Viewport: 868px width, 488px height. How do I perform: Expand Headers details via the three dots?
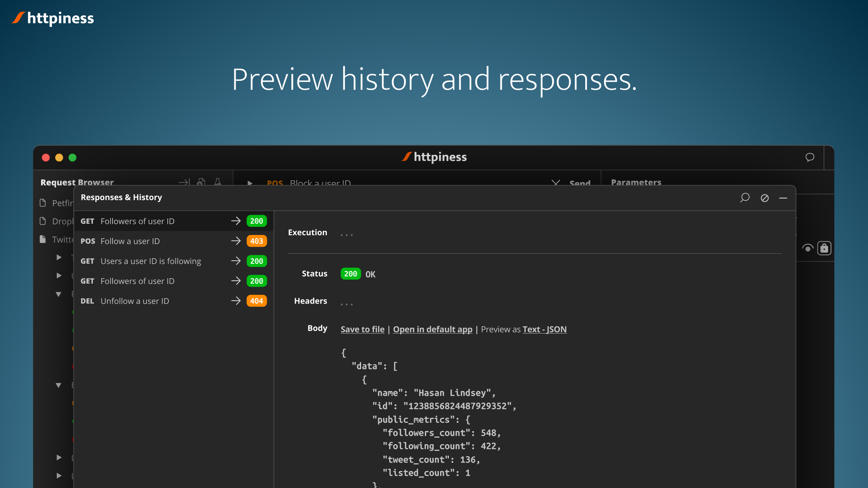pos(347,304)
